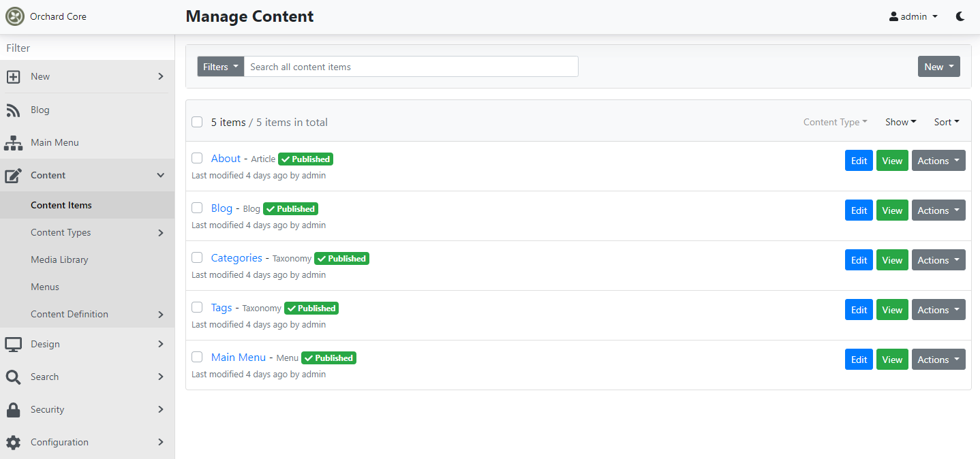Click the Configuration gear icon
The width and height of the screenshot is (980, 459).
click(x=13, y=442)
